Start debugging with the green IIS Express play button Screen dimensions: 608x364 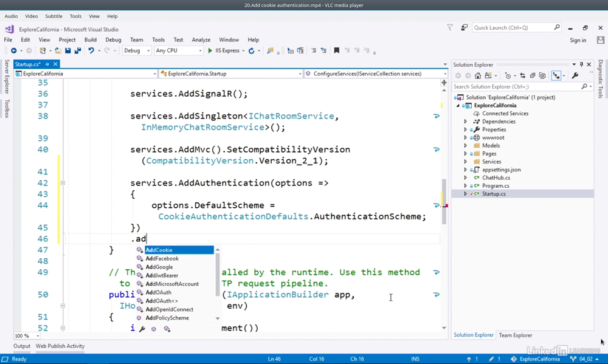(x=210, y=51)
